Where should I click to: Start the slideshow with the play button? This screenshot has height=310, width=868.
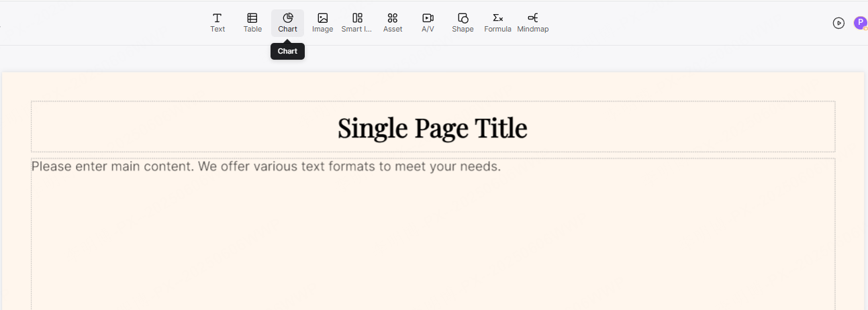tap(838, 23)
